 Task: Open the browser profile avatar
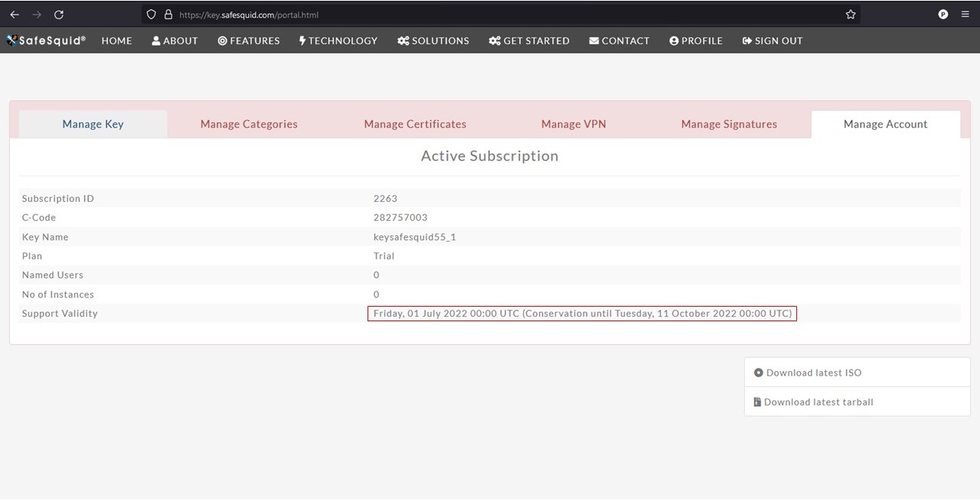943,15
